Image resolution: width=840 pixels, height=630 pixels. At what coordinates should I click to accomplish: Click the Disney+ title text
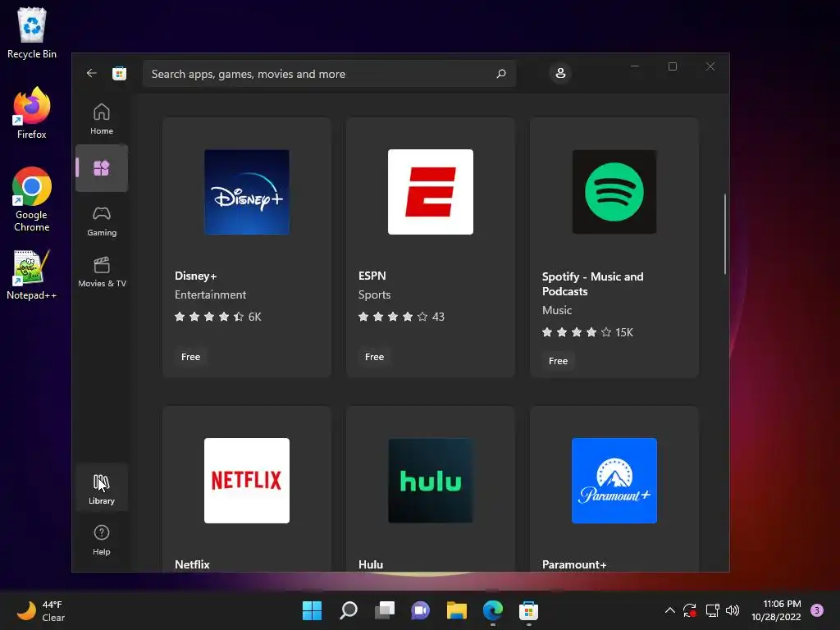pyautogui.click(x=195, y=276)
